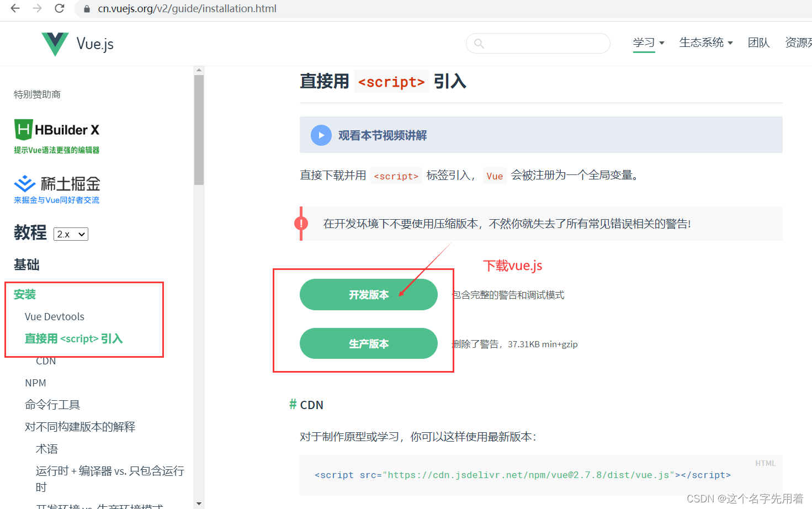812x509 pixels.
Task: Click the sidebar scrollbar thumb
Action: coord(199,130)
